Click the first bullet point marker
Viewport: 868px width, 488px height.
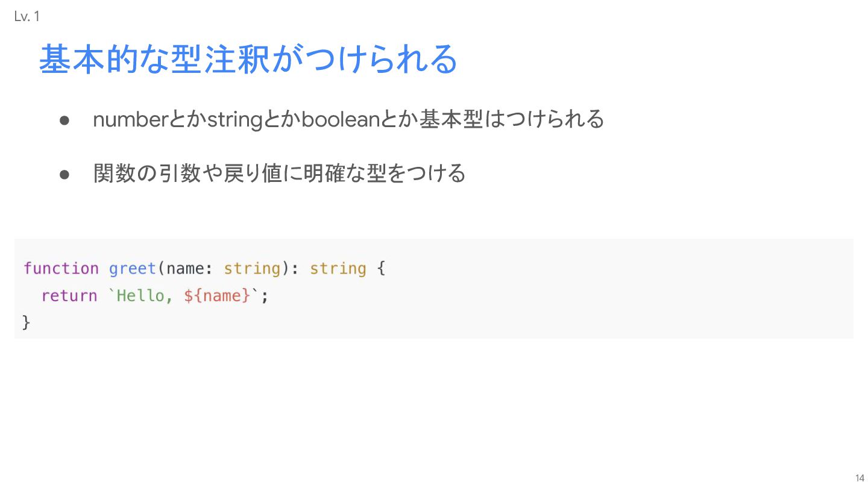pos(66,120)
